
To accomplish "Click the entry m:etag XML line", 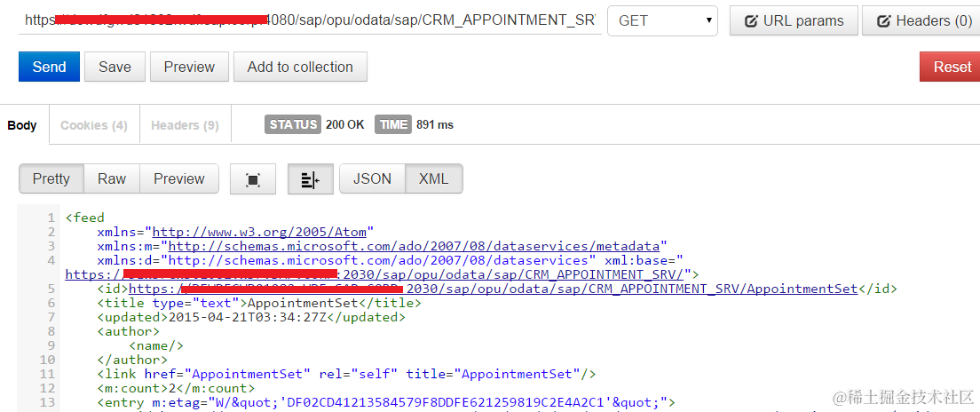I will click(x=385, y=402).
